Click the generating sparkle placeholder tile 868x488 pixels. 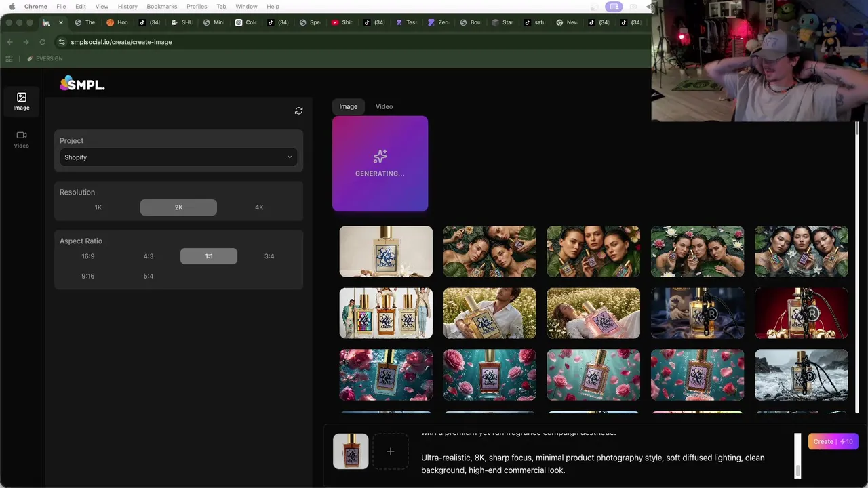tap(380, 163)
